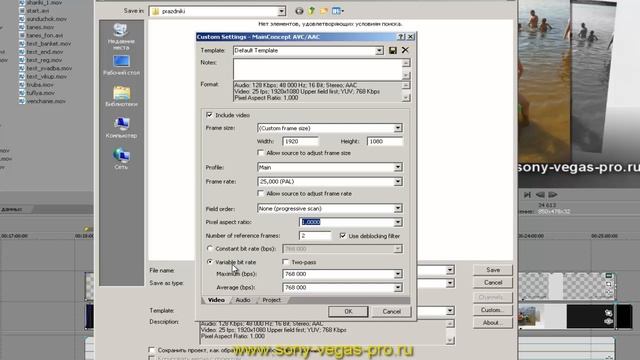Open the Recent Places shortcut (Недавние места)

click(121, 37)
